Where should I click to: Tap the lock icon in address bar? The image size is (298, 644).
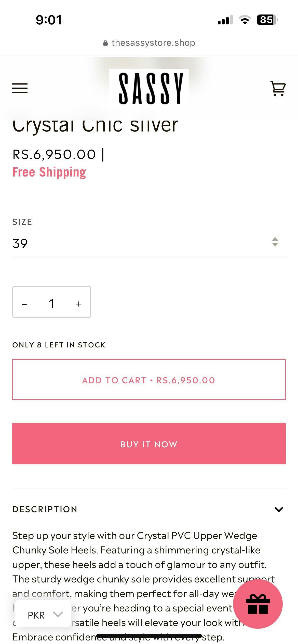(x=105, y=43)
